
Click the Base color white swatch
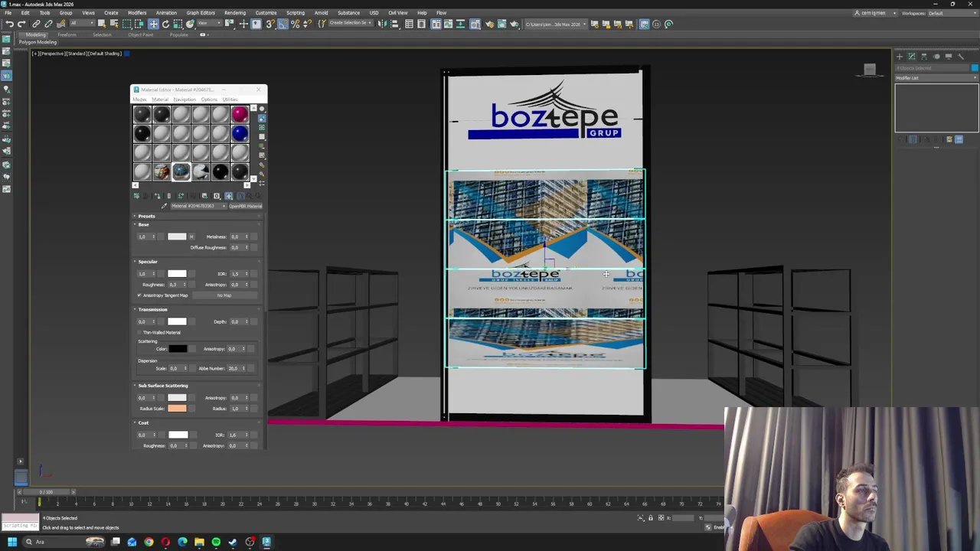(x=177, y=236)
